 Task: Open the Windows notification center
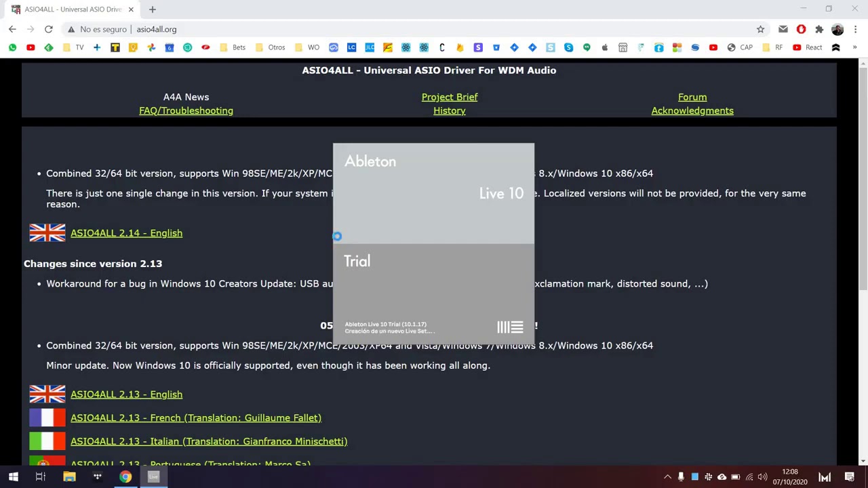point(850,477)
